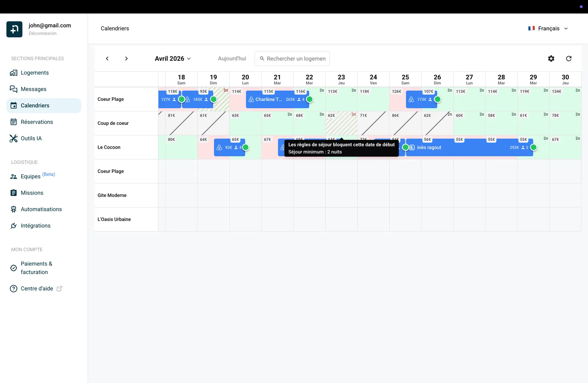Click the app logo icon
This screenshot has width=588, height=383.
14,29
